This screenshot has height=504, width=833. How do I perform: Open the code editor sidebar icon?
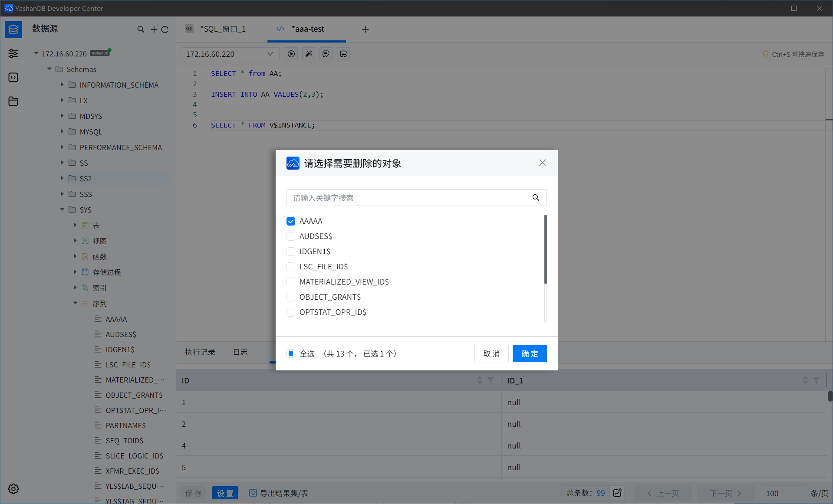tap(13, 77)
